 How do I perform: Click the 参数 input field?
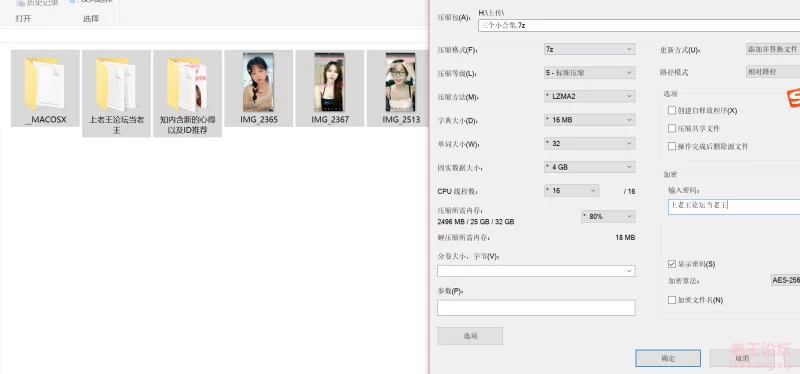pyautogui.click(x=536, y=308)
